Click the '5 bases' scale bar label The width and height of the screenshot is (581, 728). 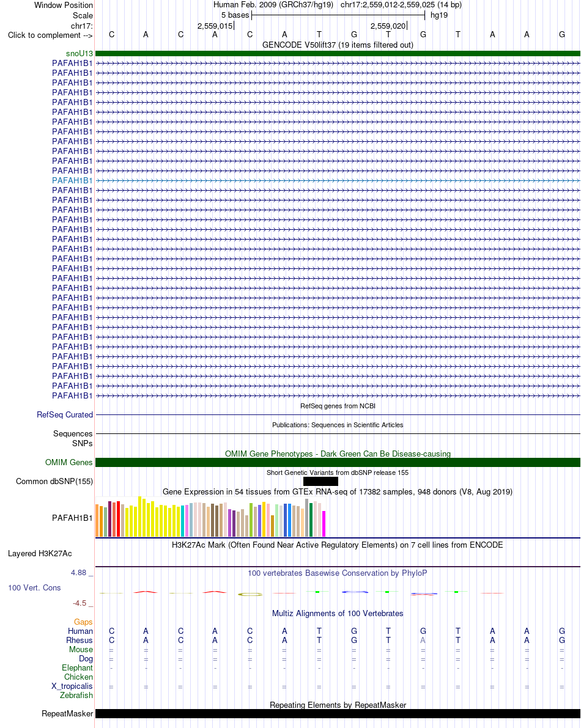[235, 15]
